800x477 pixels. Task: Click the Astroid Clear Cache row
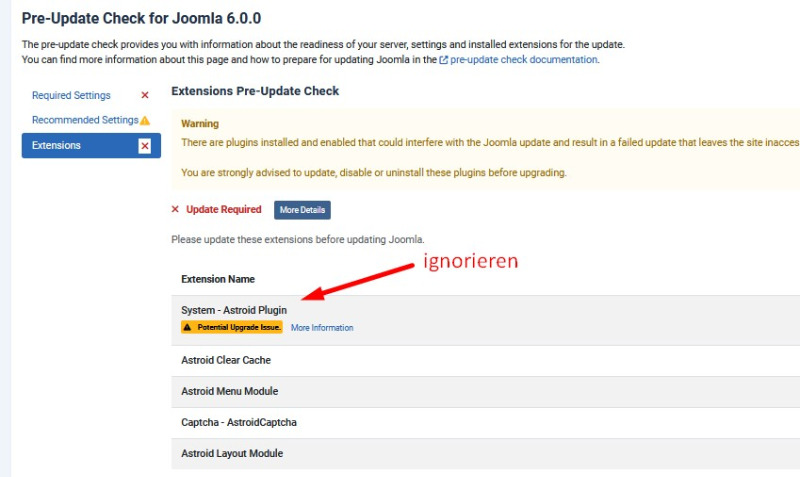click(x=226, y=360)
